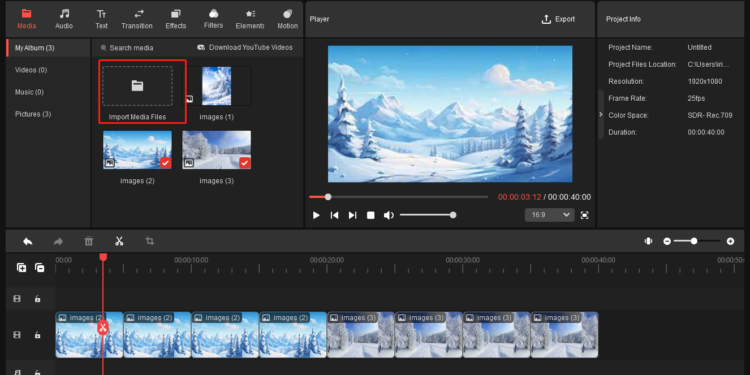Split clip with scissors toolbar icon
Image resolution: width=750 pixels, height=375 pixels.
pos(119,242)
